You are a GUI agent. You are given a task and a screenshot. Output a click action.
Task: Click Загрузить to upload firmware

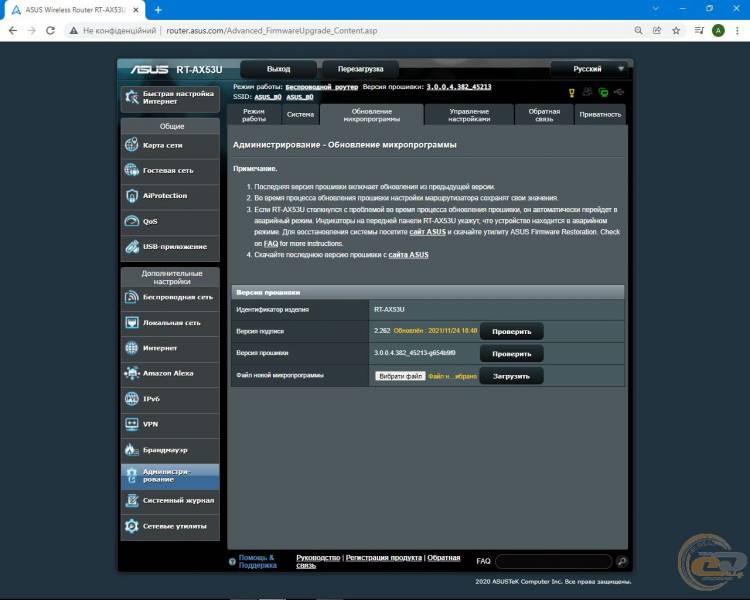tap(511, 377)
